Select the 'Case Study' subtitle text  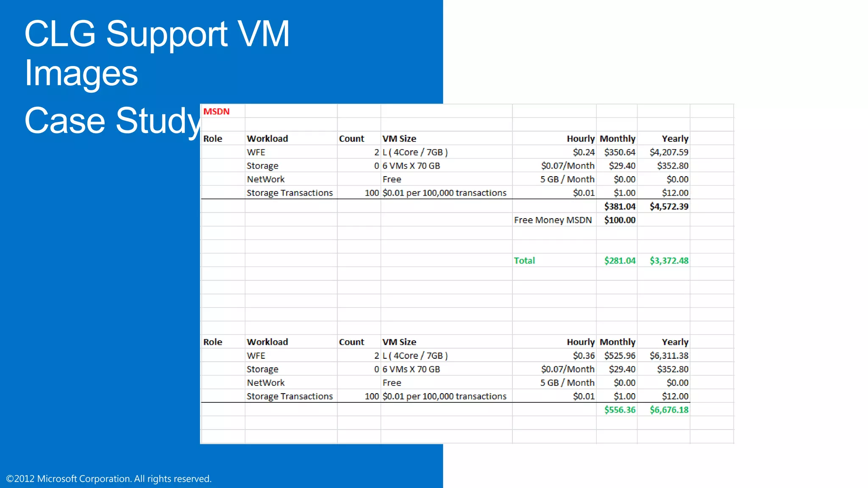tap(113, 122)
